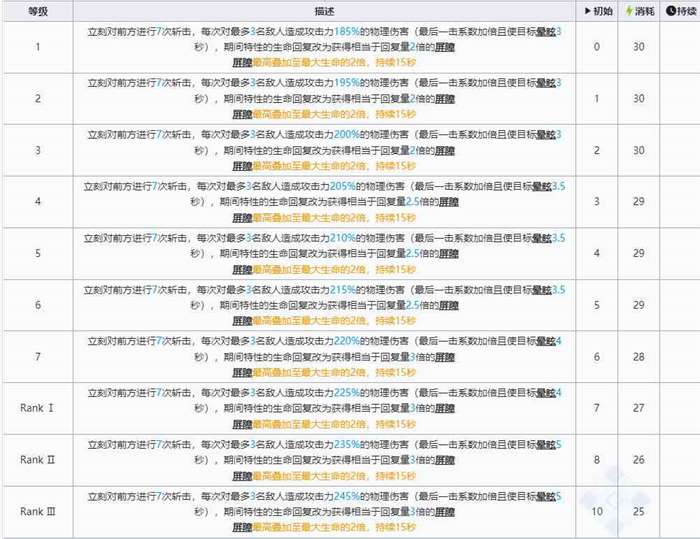Select the 225% damage value

346,393
